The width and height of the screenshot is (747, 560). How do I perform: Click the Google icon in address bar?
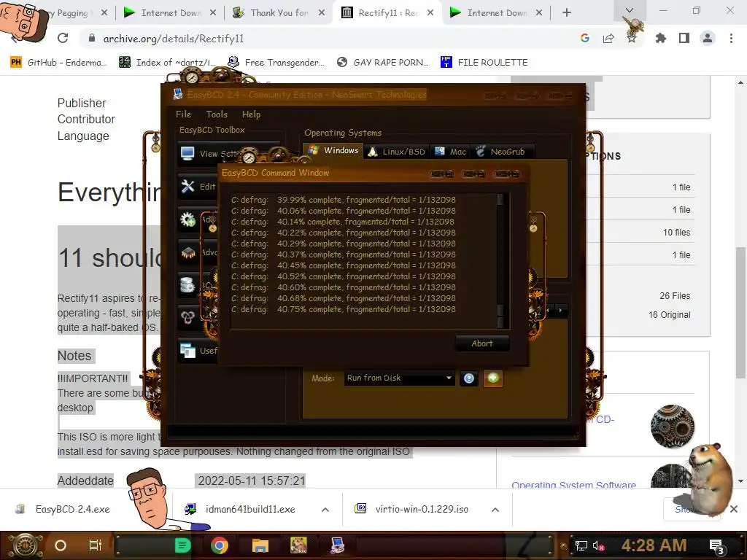point(584,39)
